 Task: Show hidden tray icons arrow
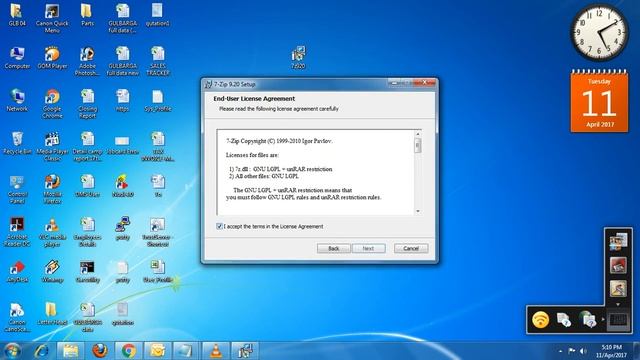click(x=560, y=351)
